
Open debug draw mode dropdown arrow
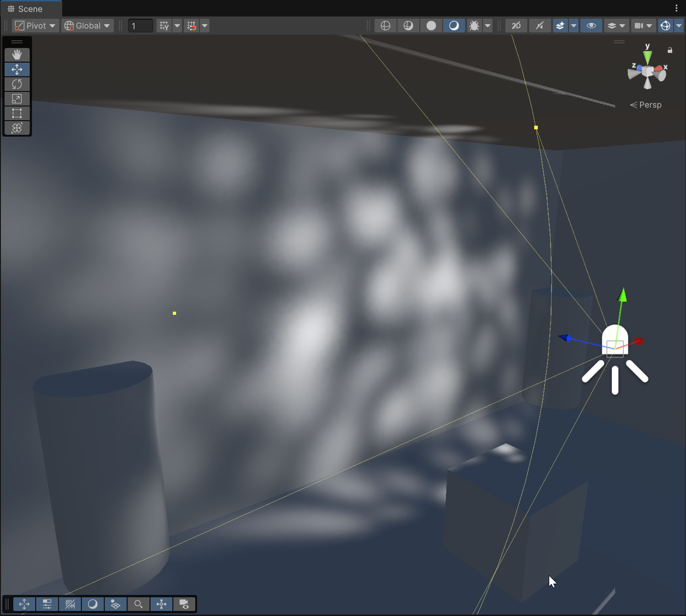(x=488, y=26)
